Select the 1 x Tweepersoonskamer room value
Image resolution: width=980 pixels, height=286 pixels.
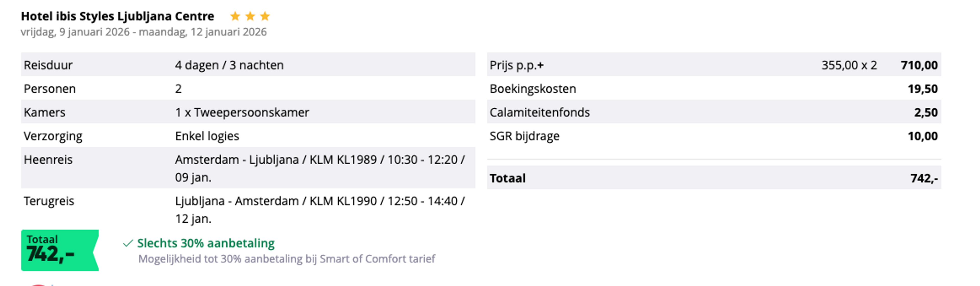coord(242,112)
